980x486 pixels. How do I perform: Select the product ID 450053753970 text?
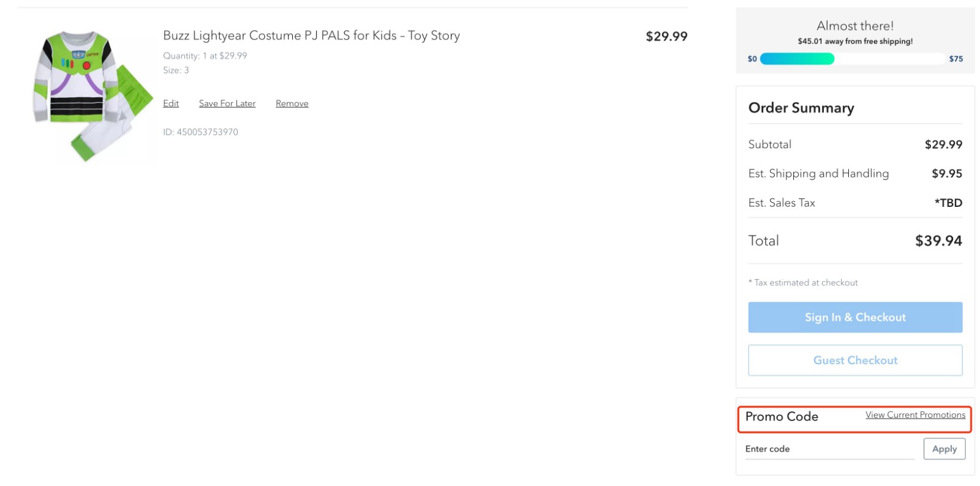coord(200,132)
